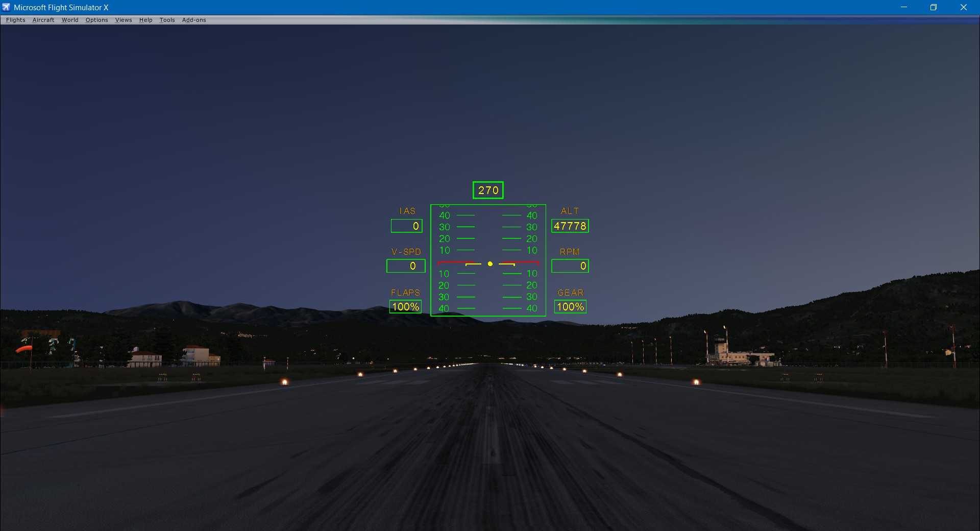Click the yellow center dot of attitude indicator
This screenshot has width=980, height=531.
490,264
